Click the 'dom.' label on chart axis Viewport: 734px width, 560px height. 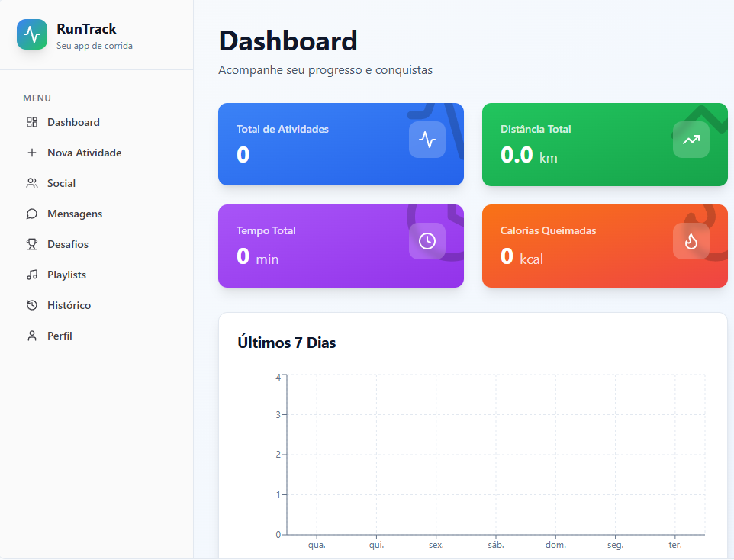point(555,545)
